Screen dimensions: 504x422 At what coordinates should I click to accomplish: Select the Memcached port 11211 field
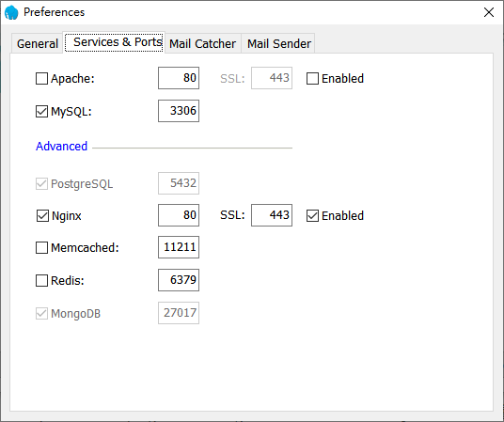pyautogui.click(x=179, y=247)
